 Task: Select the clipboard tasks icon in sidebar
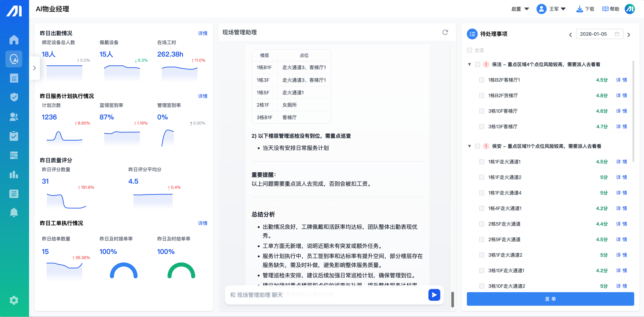[14, 136]
